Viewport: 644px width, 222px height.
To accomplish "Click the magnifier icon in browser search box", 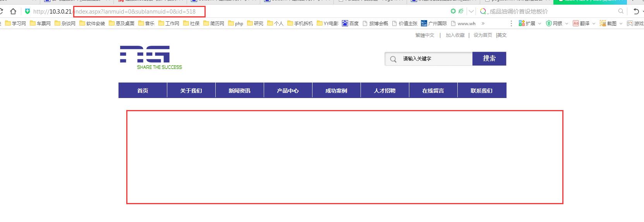I will (621, 12).
